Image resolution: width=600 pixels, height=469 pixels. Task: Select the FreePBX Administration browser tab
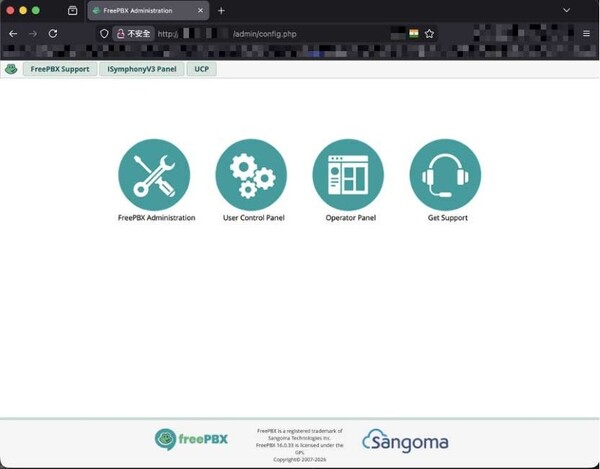click(148, 11)
